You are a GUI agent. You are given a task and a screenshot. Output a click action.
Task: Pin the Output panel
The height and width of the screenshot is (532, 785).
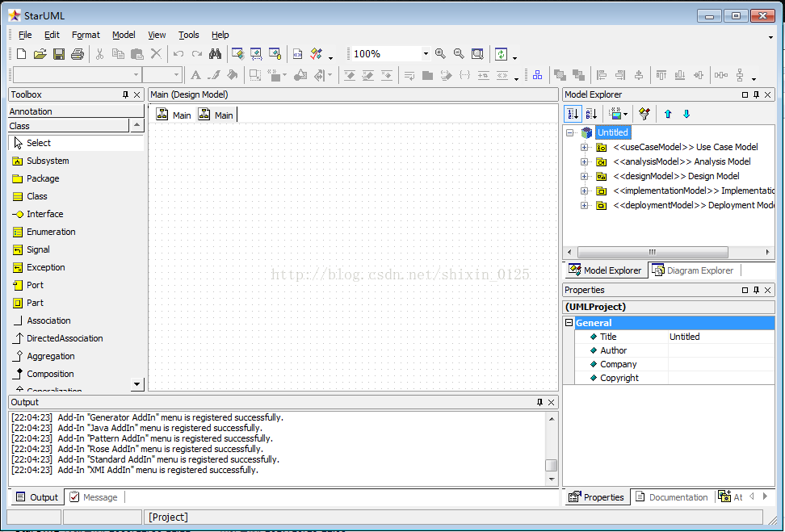(539, 402)
